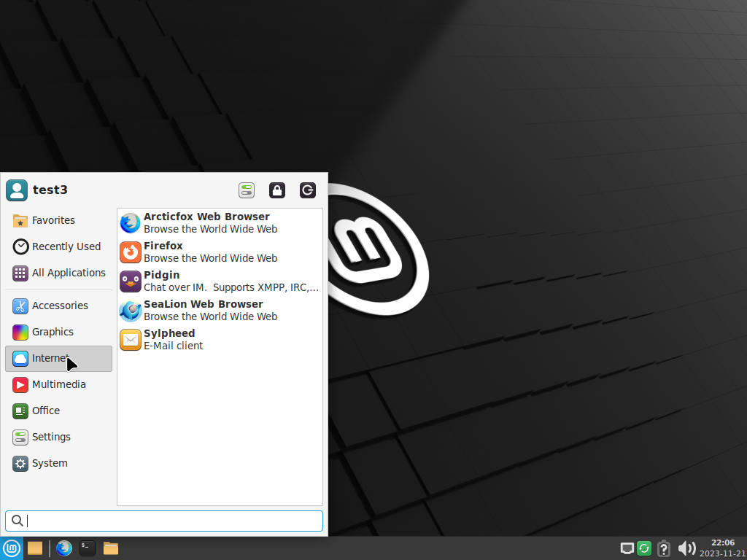The width and height of the screenshot is (747, 560).
Task: Click the test3 username label
Action: [50, 190]
